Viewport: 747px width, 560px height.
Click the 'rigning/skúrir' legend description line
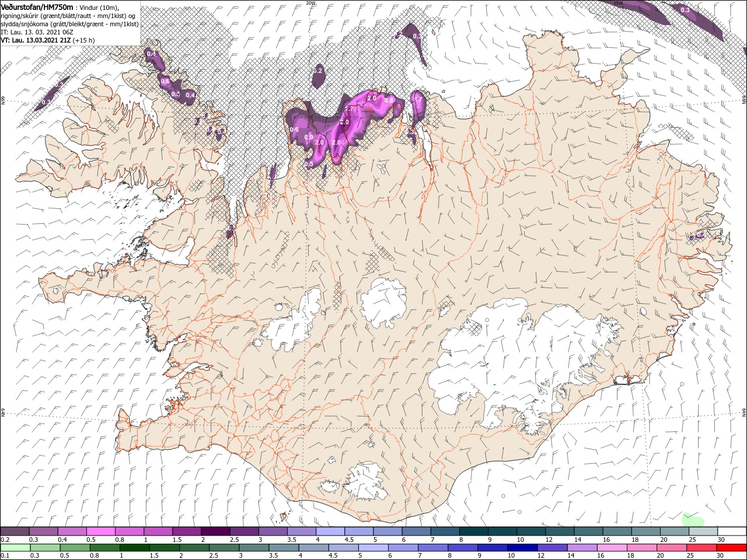tap(68, 15)
